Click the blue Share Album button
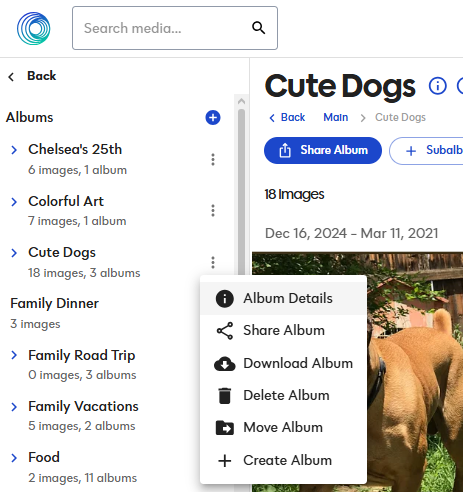Screen dimensions: 463x492 click(x=323, y=150)
